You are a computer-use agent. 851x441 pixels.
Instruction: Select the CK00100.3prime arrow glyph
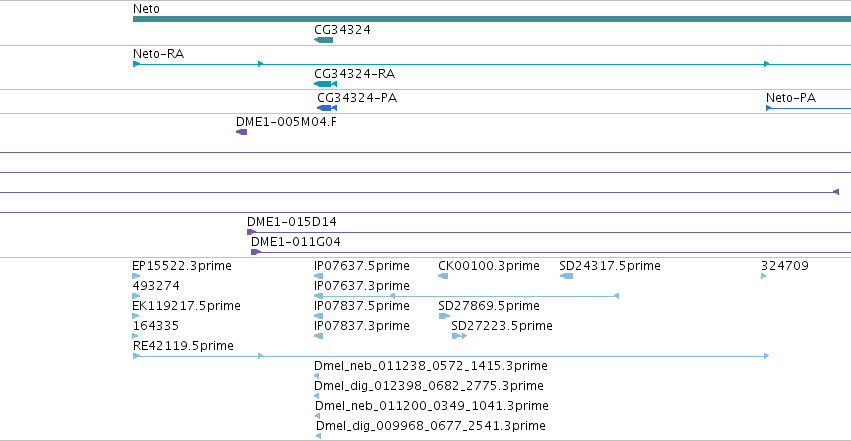pos(443,276)
